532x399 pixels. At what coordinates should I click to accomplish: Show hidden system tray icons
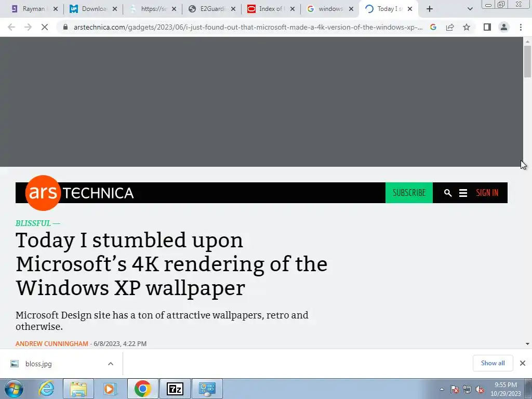[442, 389]
